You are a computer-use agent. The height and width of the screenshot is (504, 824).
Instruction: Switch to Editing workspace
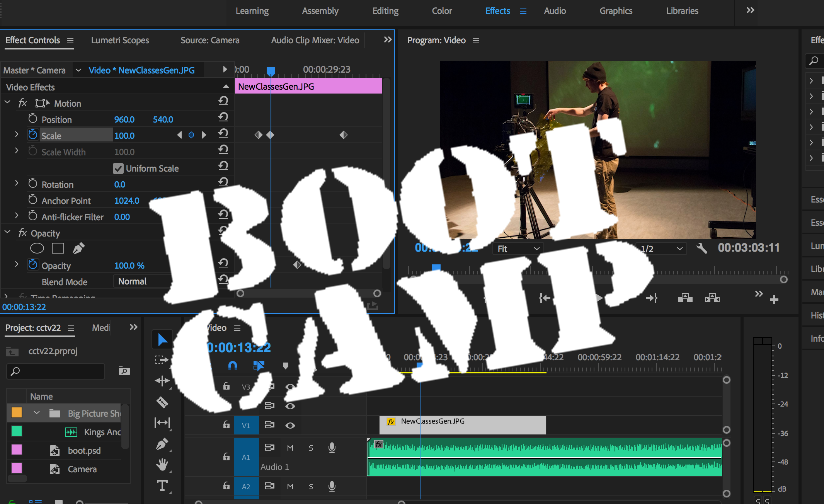(x=385, y=11)
